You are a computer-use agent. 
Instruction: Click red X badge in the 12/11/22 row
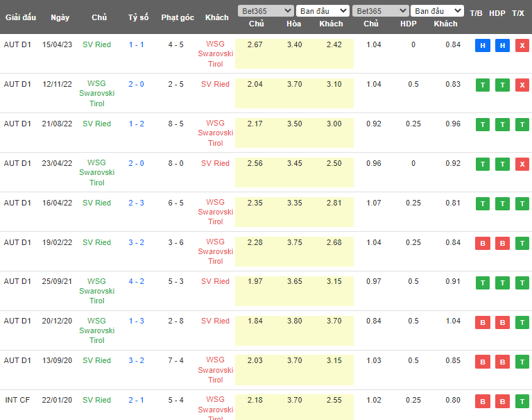tap(522, 85)
